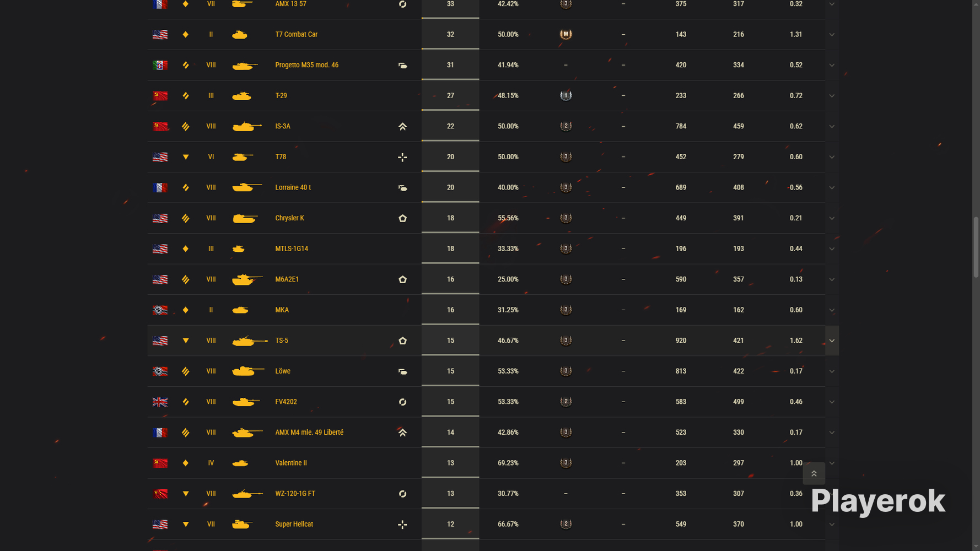Click the mastery badge in the IS-3A row
This screenshot has width=980, height=551.
click(x=566, y=126)
